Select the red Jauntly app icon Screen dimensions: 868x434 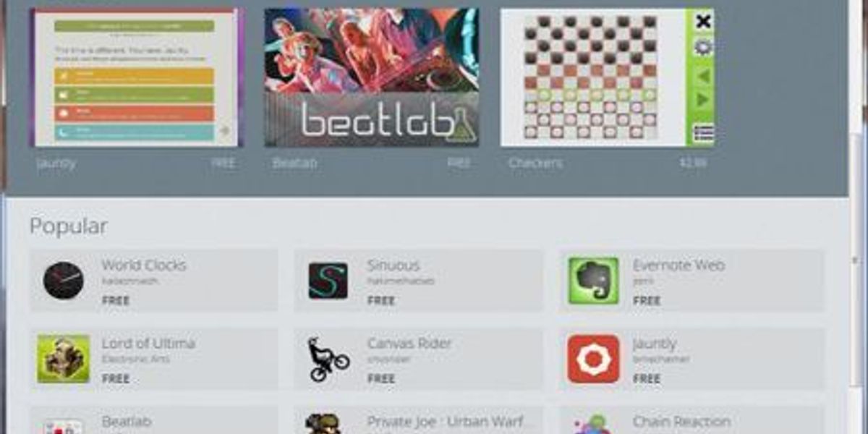[593, 359]
